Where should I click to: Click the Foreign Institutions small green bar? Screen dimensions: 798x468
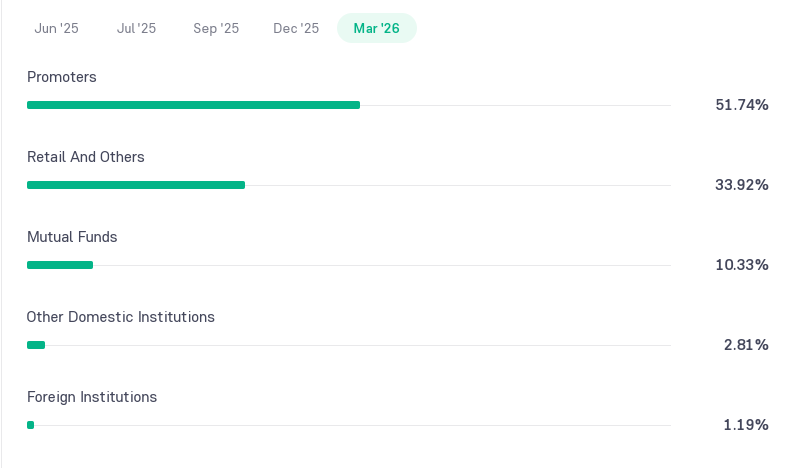(x=31, y=425)
